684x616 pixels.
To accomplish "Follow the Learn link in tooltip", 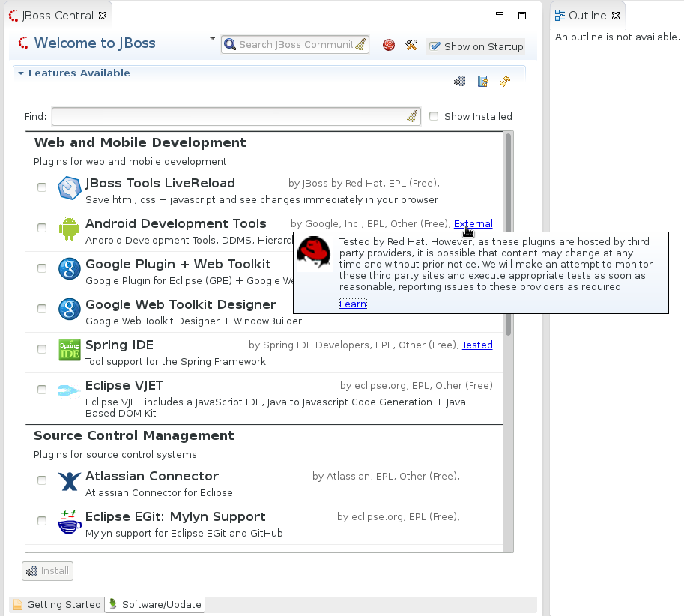I will 353,304.
